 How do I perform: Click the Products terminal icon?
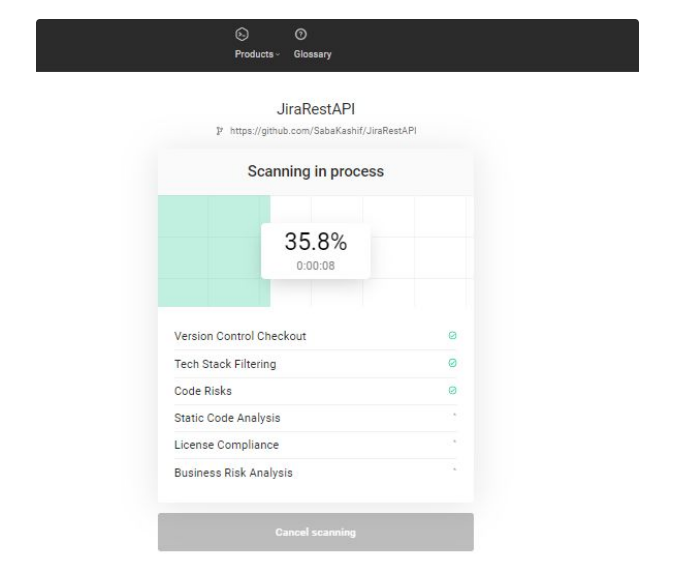tap(254, 35)
